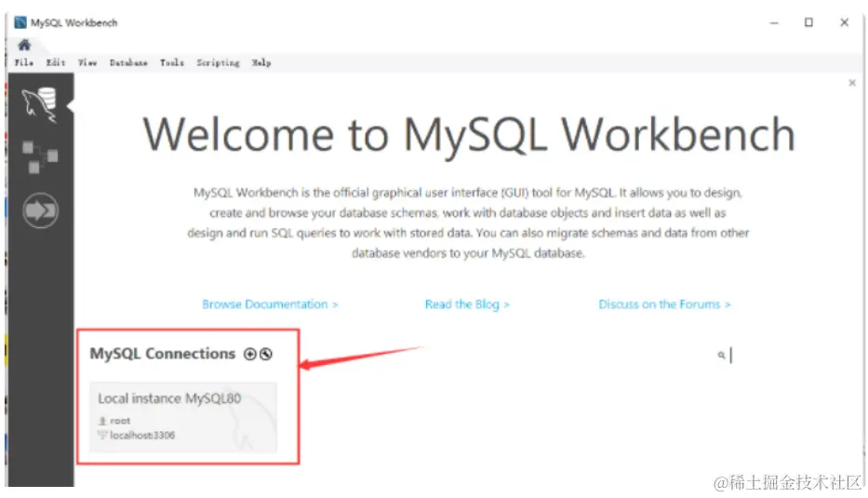Open the Help menu
868x498 pixels.
(x=261, y=62)
